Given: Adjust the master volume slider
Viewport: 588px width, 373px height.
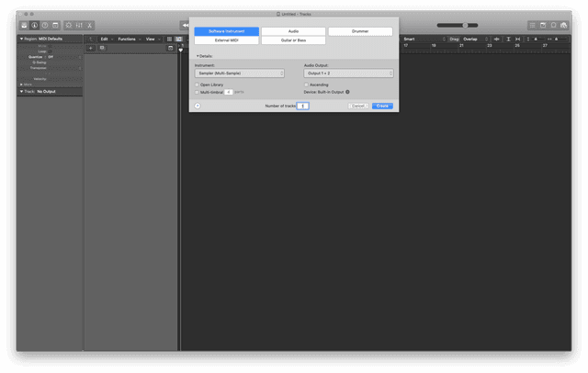Looking at the screenshot, I should [458, 25].
